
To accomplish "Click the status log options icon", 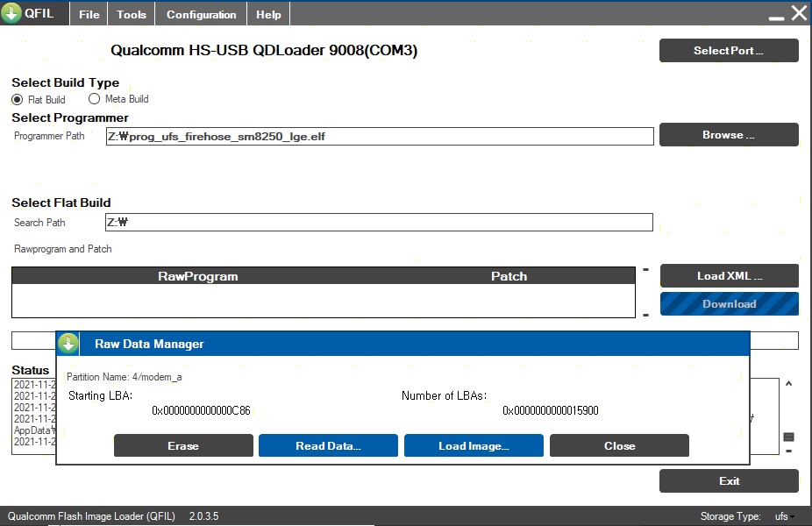I will click(x=788, y=437).
